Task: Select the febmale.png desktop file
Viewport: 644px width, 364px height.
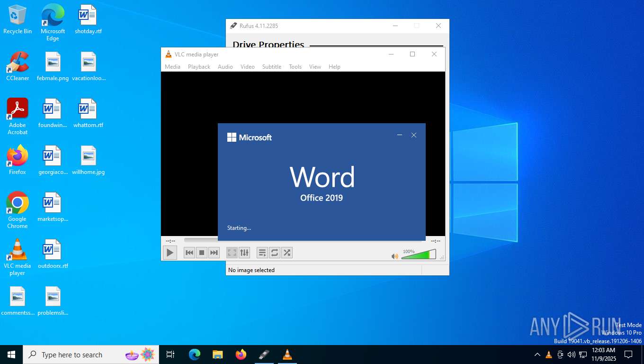Action: 53,66
